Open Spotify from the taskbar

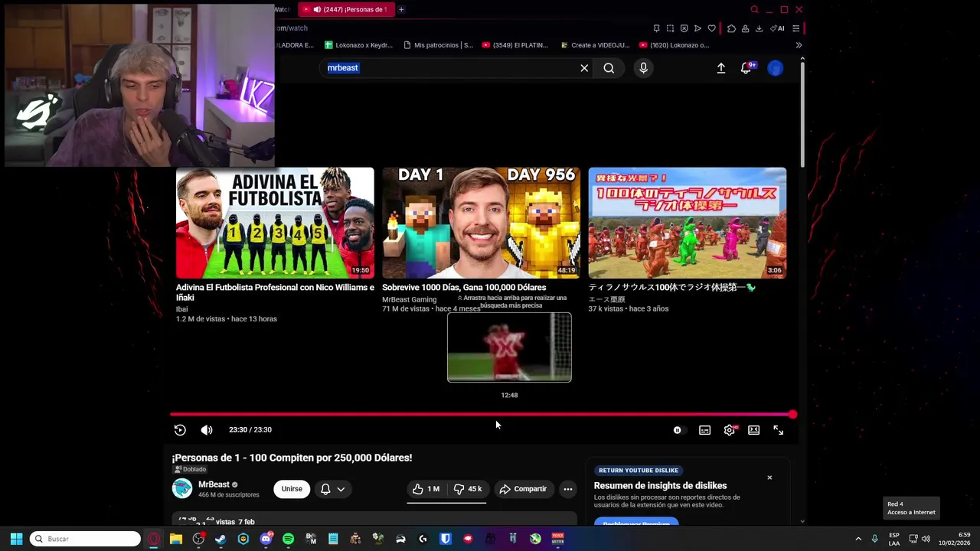[288, 539]
